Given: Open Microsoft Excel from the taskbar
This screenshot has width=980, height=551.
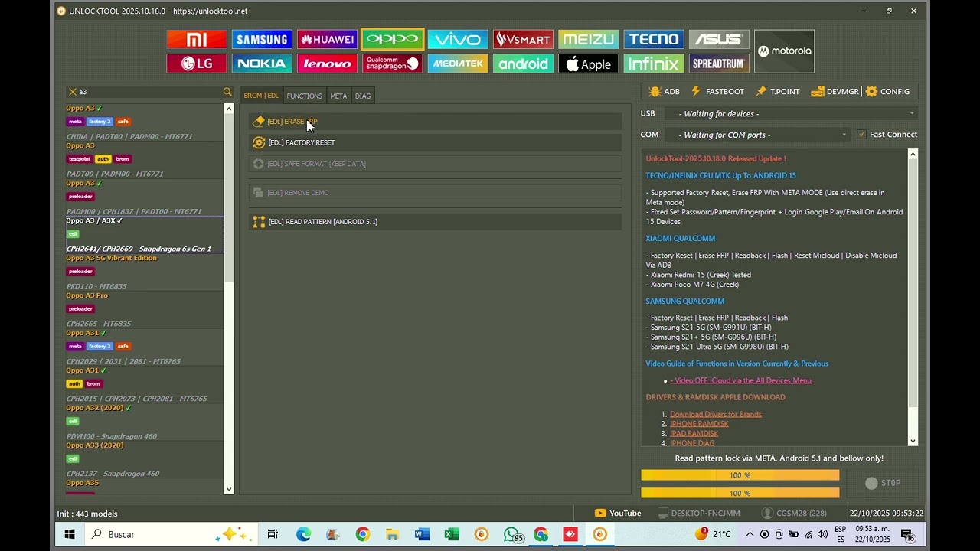Looking at the screenshot, I should pos(452,534).
